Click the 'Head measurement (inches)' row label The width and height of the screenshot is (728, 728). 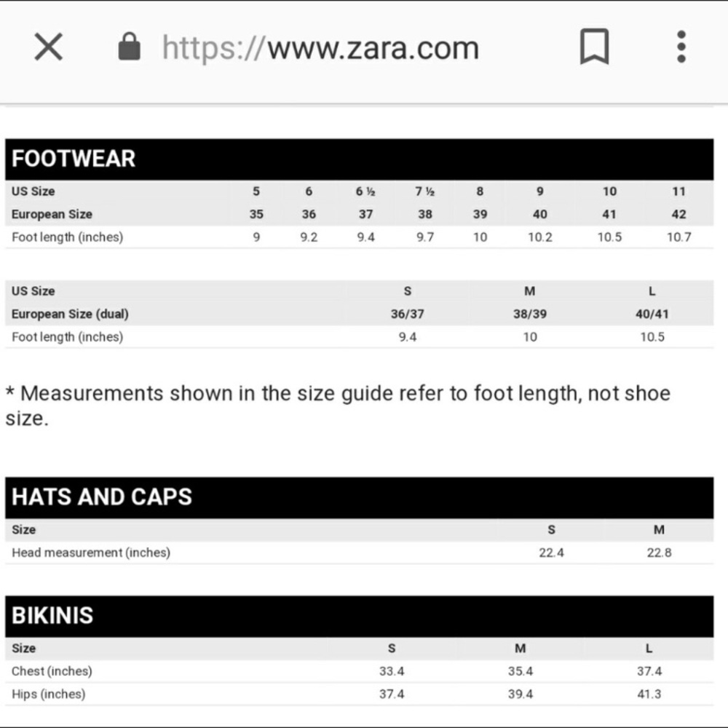coord(91,553)
